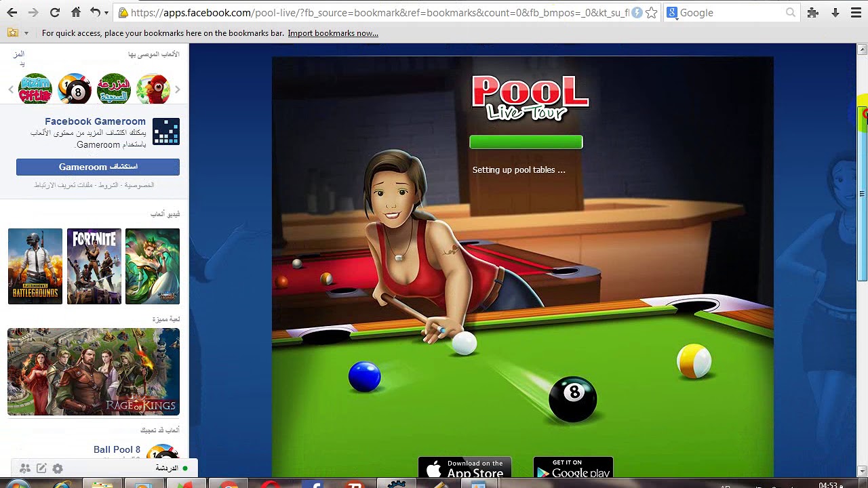
Task: Click 'Setting up pool tables ...' status text
Action: [x=519, y=170]
